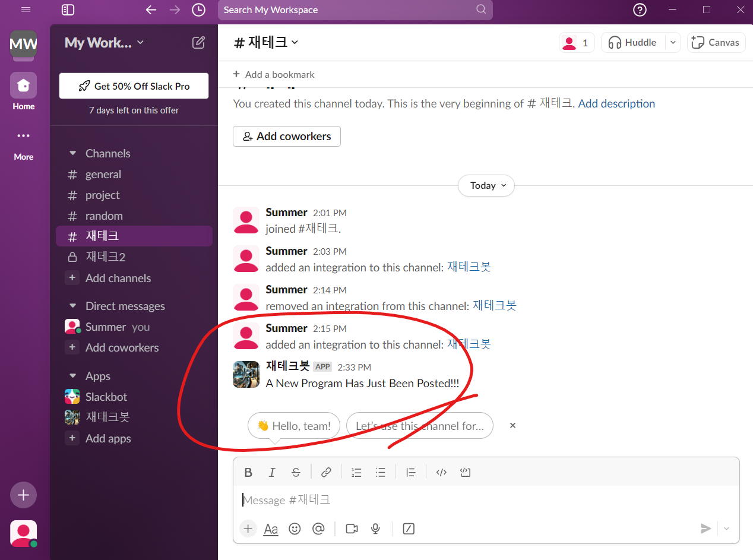The width and height of the screenshot is (753, 560).
Task: Open the random channel
Action: tap(134, 216)
